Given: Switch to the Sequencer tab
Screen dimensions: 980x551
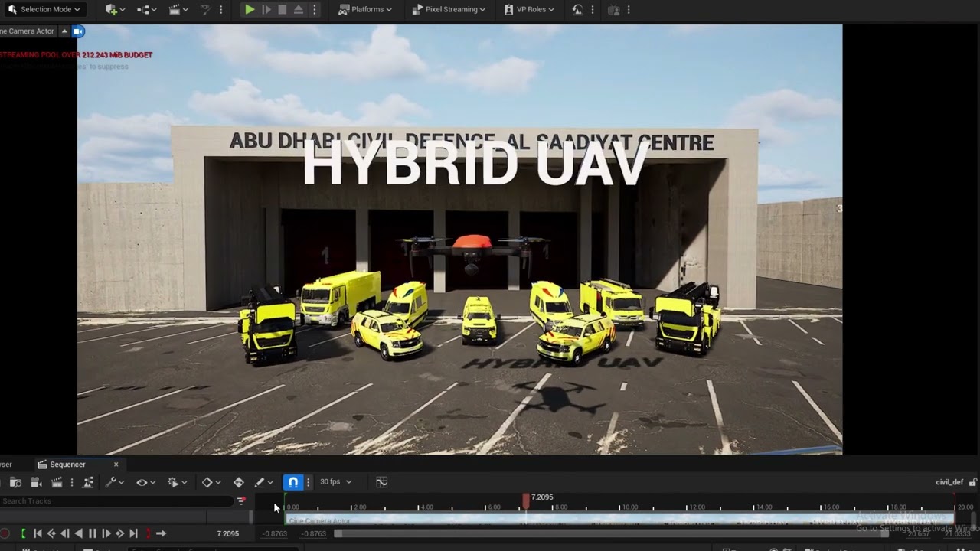Looking at the screenshot, I should pyautogui.click(x=67, y=465).
